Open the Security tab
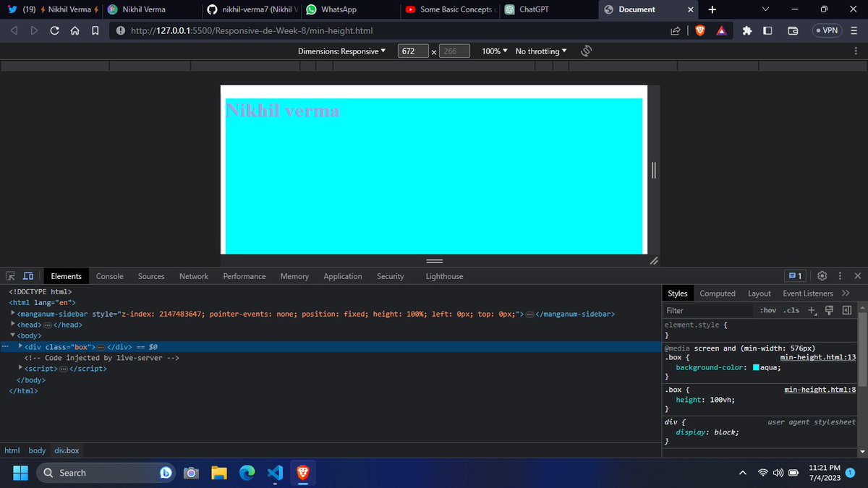 391,276
